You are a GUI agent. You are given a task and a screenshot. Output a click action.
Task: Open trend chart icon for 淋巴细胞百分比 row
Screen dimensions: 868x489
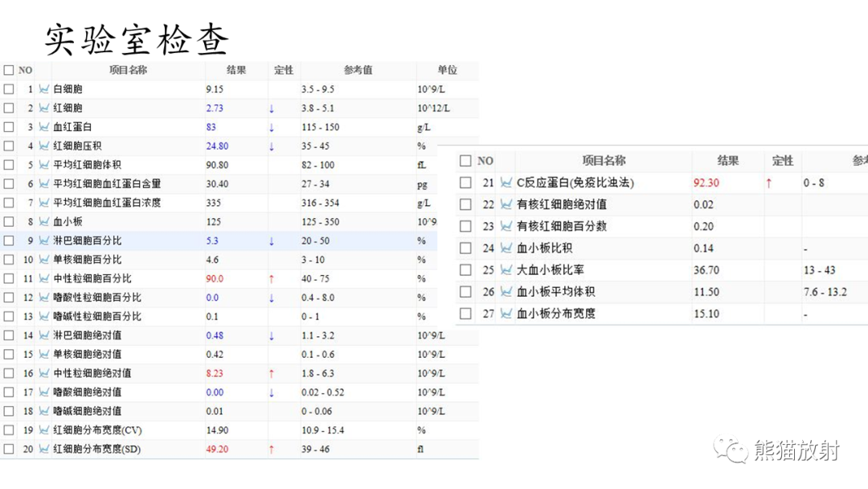coord(43,240)
